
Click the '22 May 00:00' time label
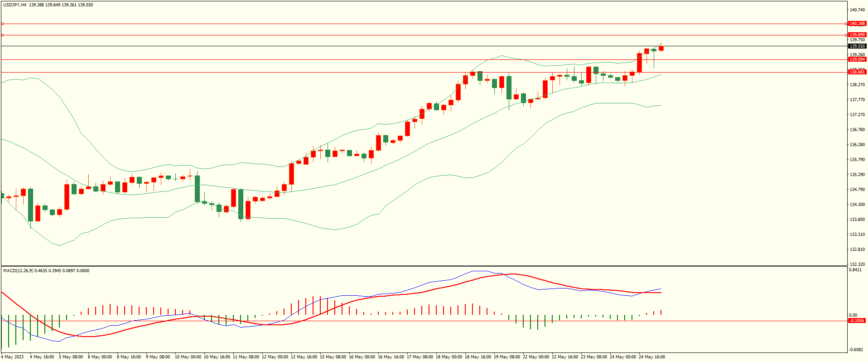click(535, 357)
